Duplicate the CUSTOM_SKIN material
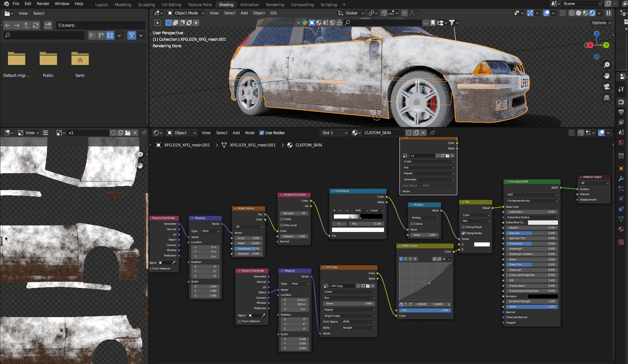Viewport: 628px width, 364px height. [416, 133]
